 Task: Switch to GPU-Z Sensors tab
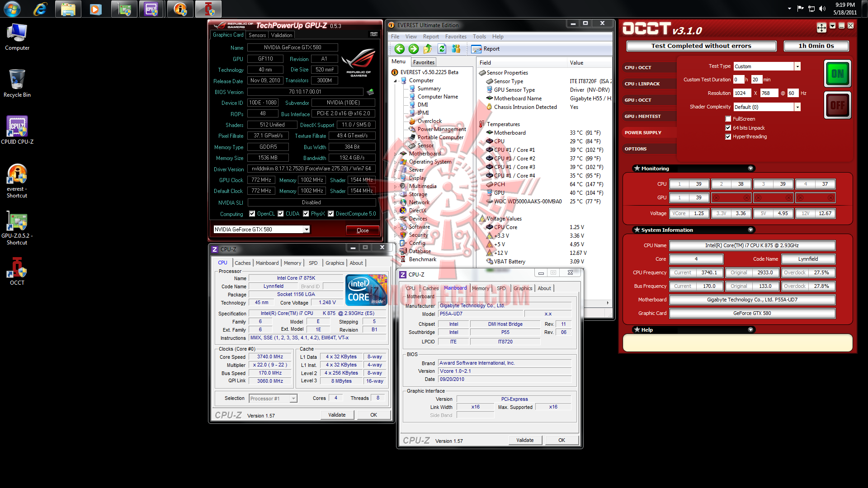tap(257, 35)
